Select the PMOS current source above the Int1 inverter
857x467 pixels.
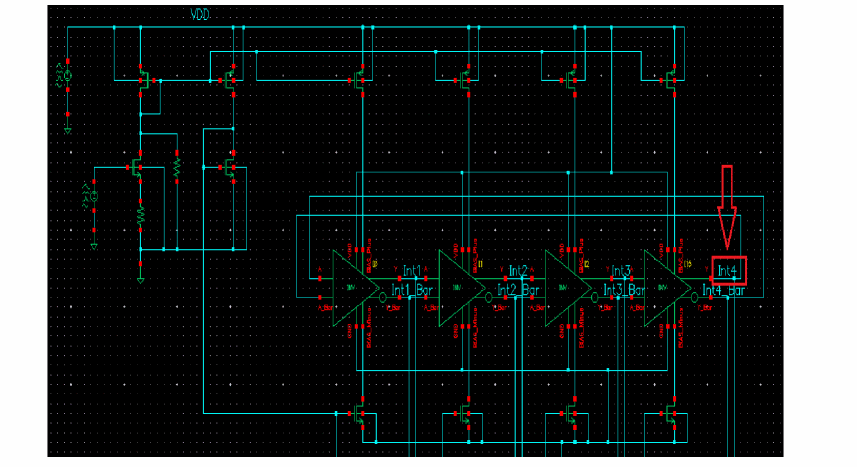click(x=359, y=80)
